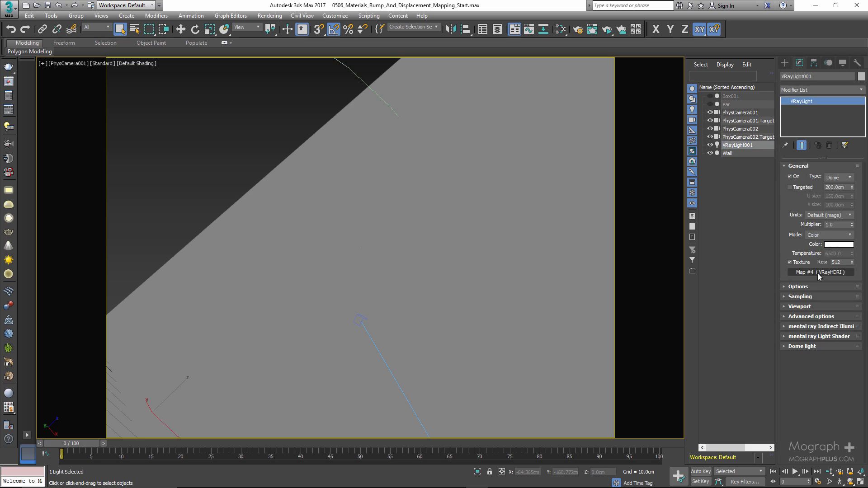Open the white light Color swatch

tap(839, 244)
